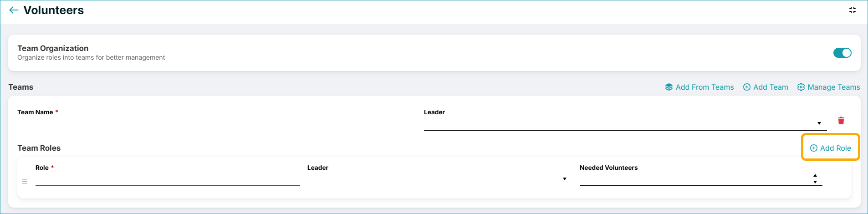Click the Add Role button label
868x214 pixels.
click(x=835, y=148)
